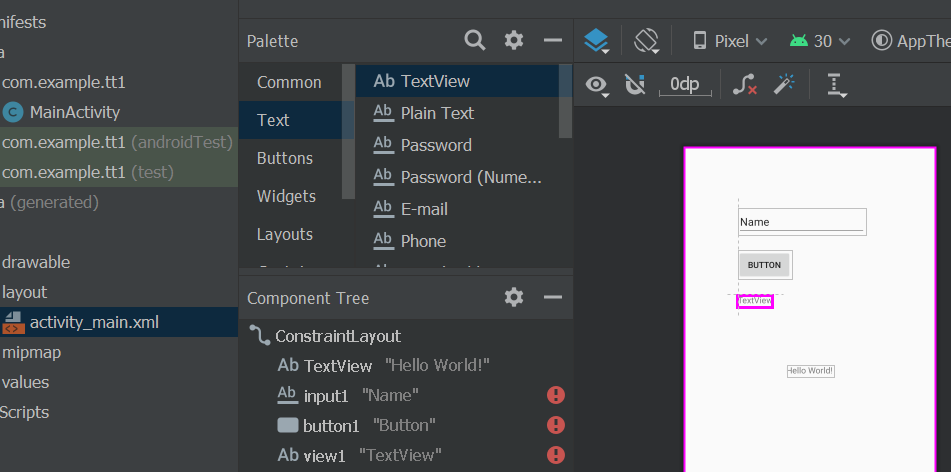The width and height of the screenshot is (951, 472).
Task: Click Infer Constraints magic wand
Action: click(x=784, y=84)
